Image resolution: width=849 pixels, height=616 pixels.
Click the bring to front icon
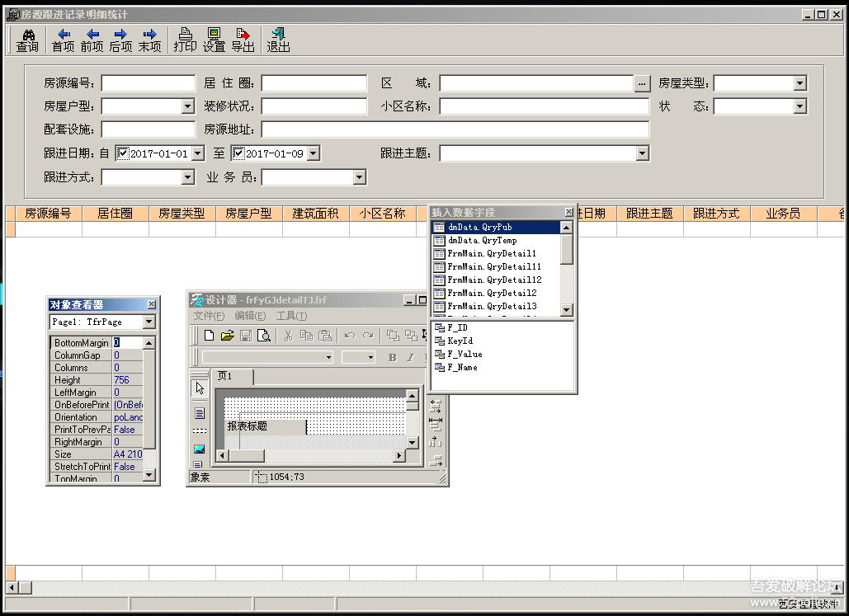[x=393, y=336]
